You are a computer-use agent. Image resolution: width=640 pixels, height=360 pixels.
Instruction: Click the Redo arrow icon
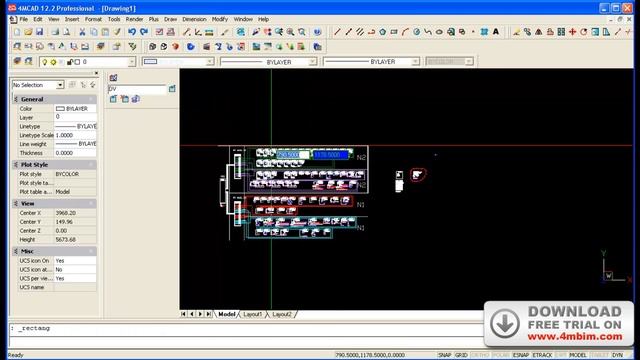[144, 32]
